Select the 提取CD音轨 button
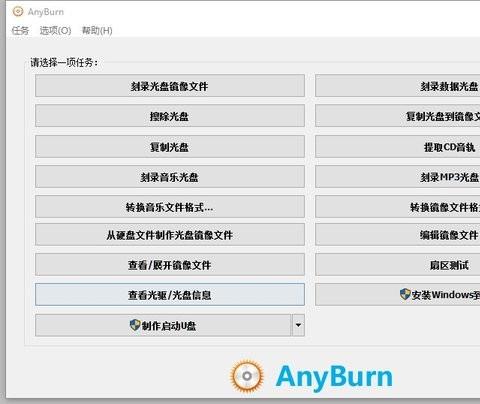480x404 pixels. tap(398, 146)
